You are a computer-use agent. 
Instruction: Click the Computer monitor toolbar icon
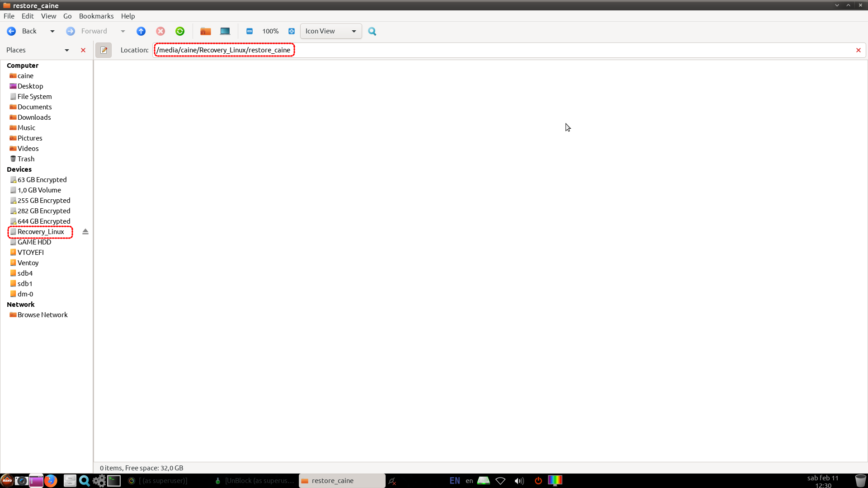point(225,31)
